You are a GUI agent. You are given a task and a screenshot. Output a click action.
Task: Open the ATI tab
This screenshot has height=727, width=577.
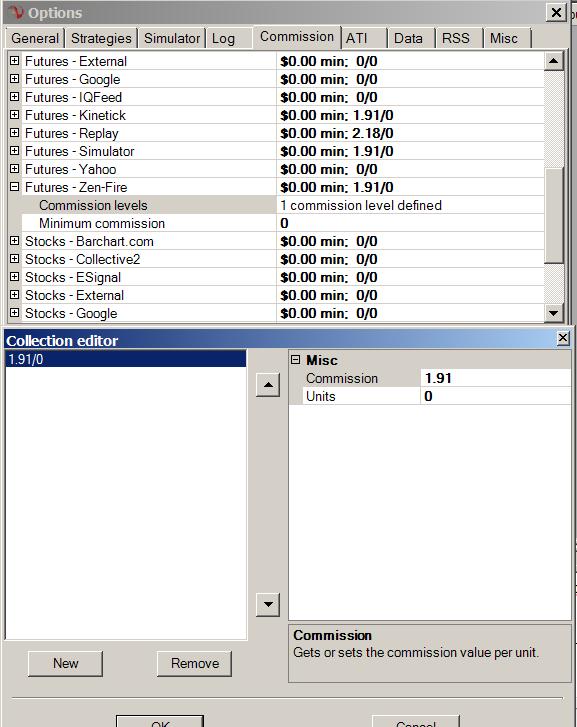click(364, 38)
